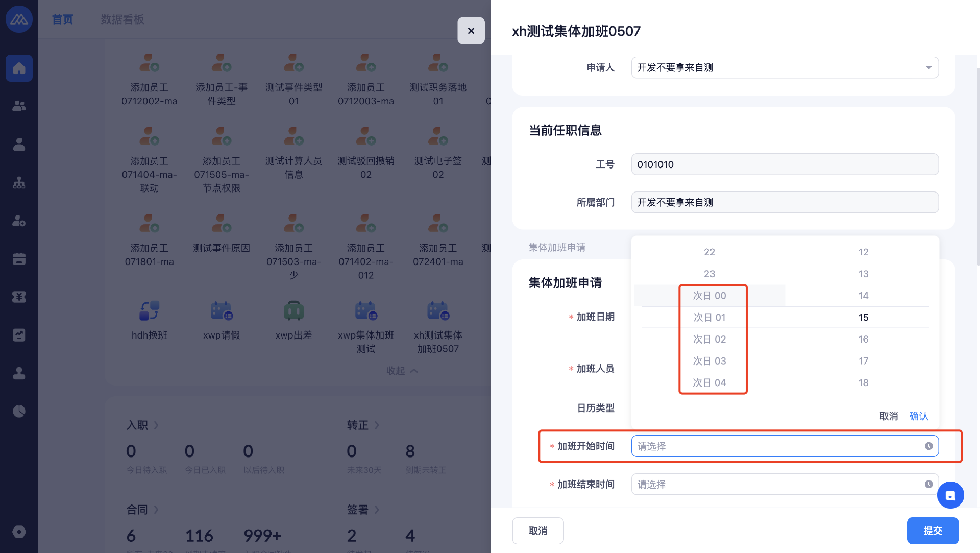Click the calendar icon in sidebar
980x553 pixels.
point(19,259)
